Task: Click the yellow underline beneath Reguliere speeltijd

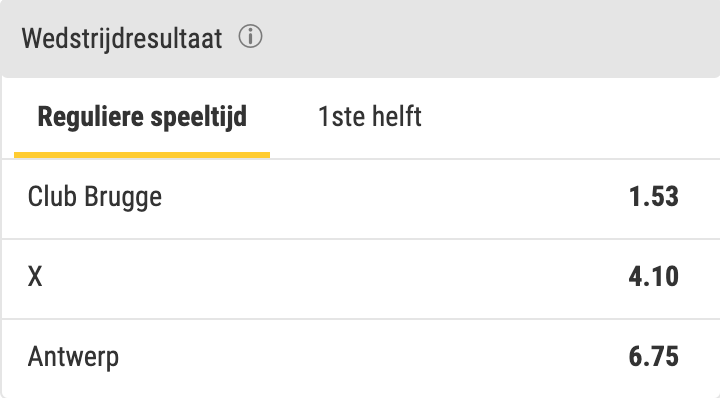Action: [x=142, y=155]
